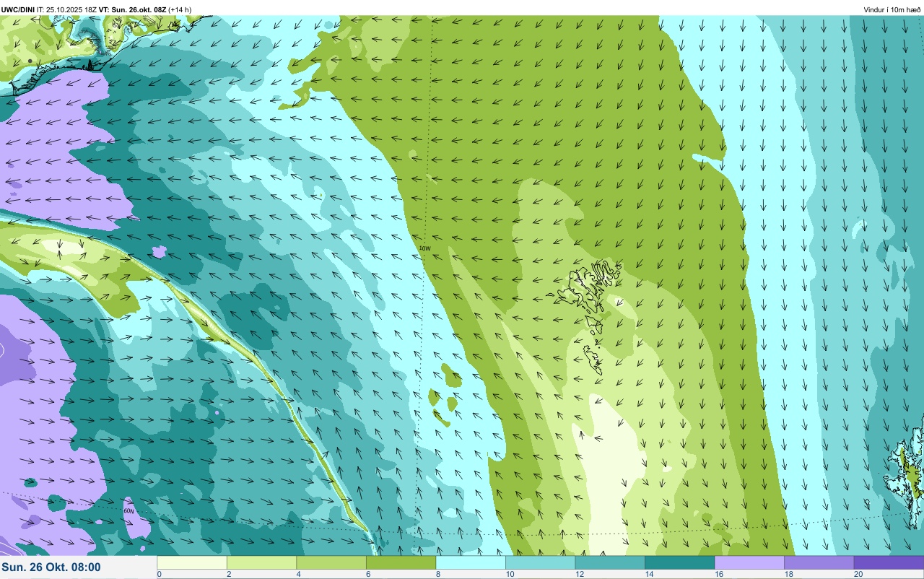
Task: Click the light yellow-green 2–4 legend swatch
Action: (261, 562)
